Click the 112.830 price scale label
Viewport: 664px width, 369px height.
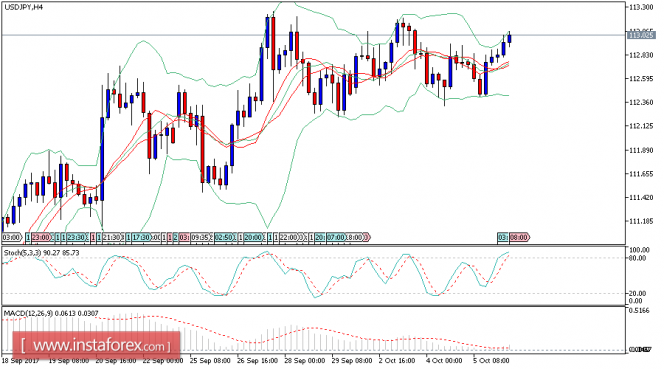click(x=641, y=55)
